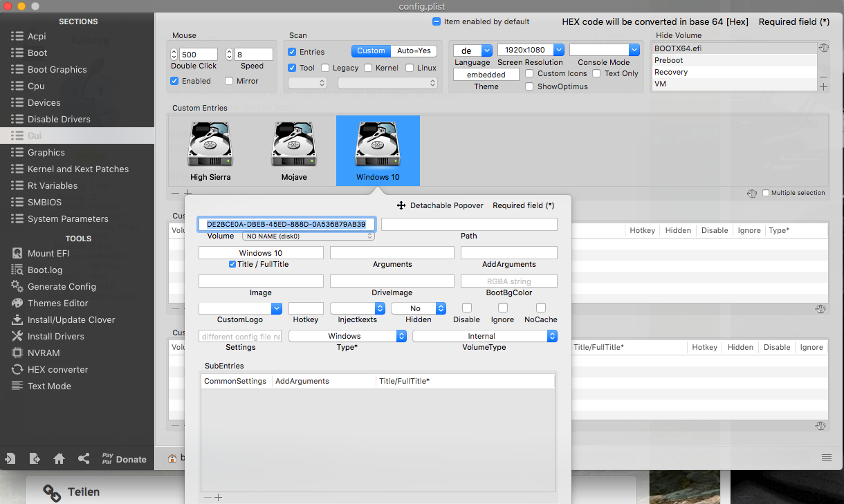Toggle the Mouse Enabled checkbox
The image size is (844, 504).
pyautogui.click(x=174, y=81)
